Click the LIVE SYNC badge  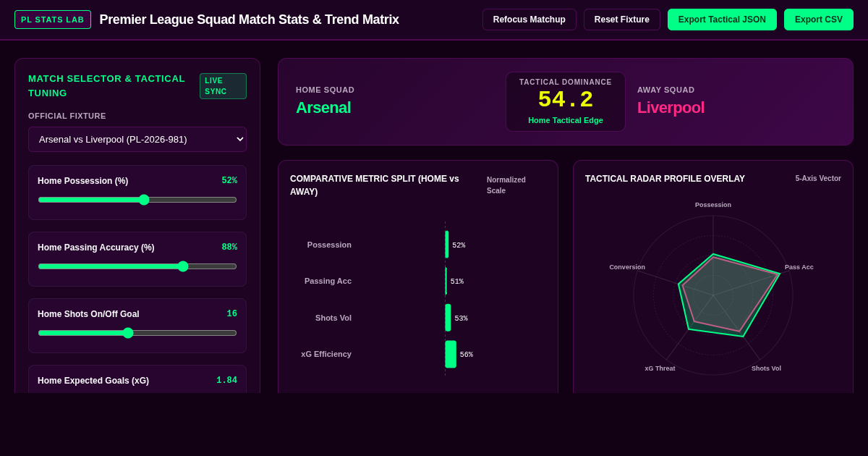pyautogui.click(x=223, y=86)
